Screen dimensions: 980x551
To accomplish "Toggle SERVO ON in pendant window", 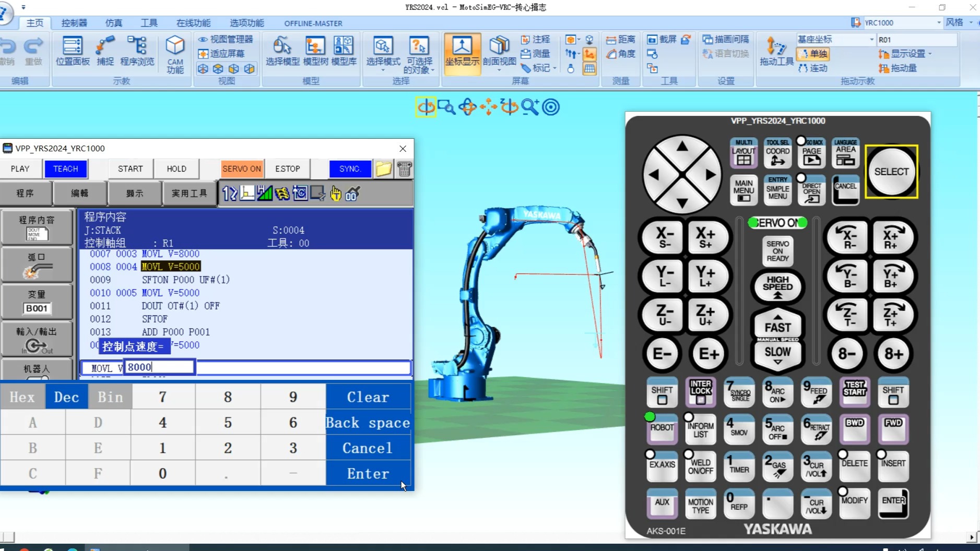I will coord(241,169).
